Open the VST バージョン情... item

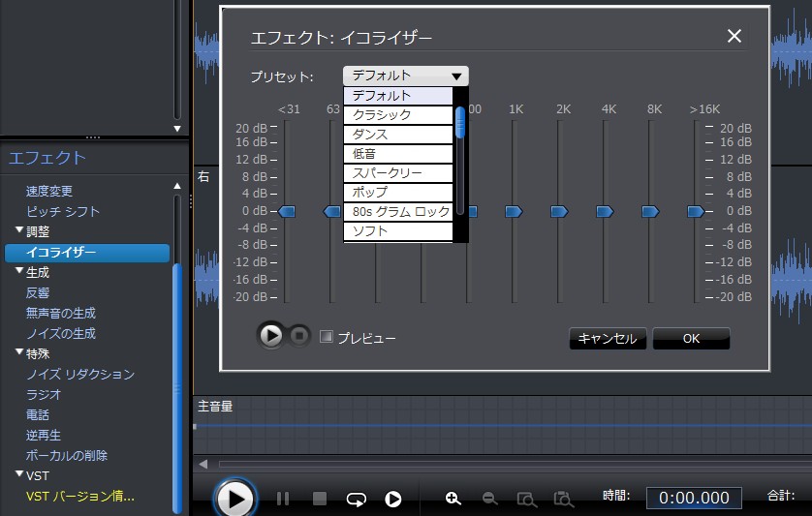click(x=80, y=497)
